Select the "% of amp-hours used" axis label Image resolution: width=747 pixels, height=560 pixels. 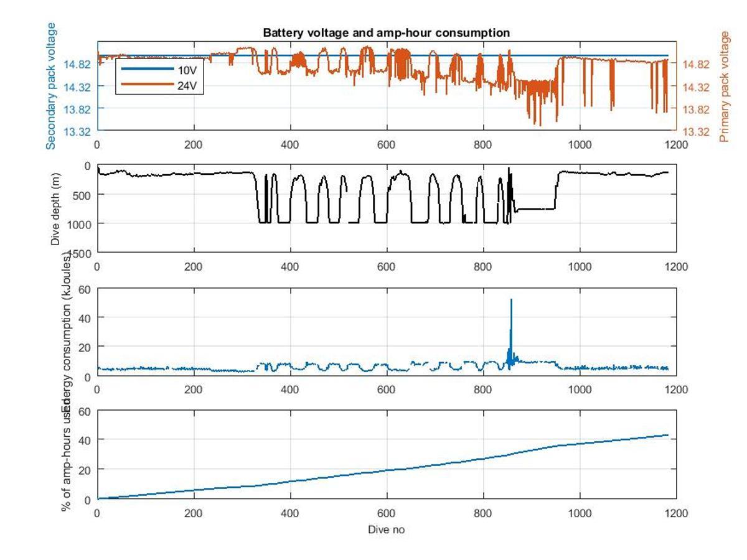[x=66, y=457]
